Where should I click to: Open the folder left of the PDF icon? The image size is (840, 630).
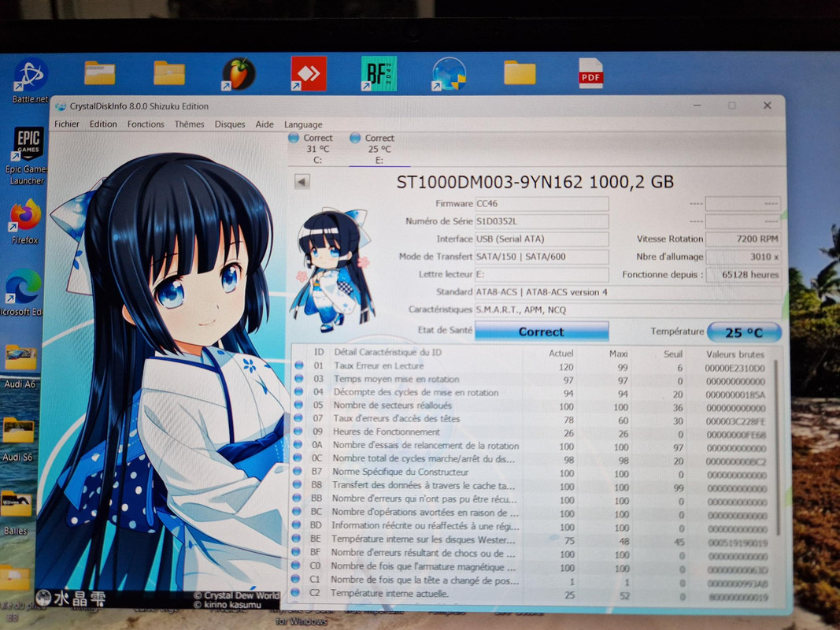pyautogui.click(x=520, y=73)
